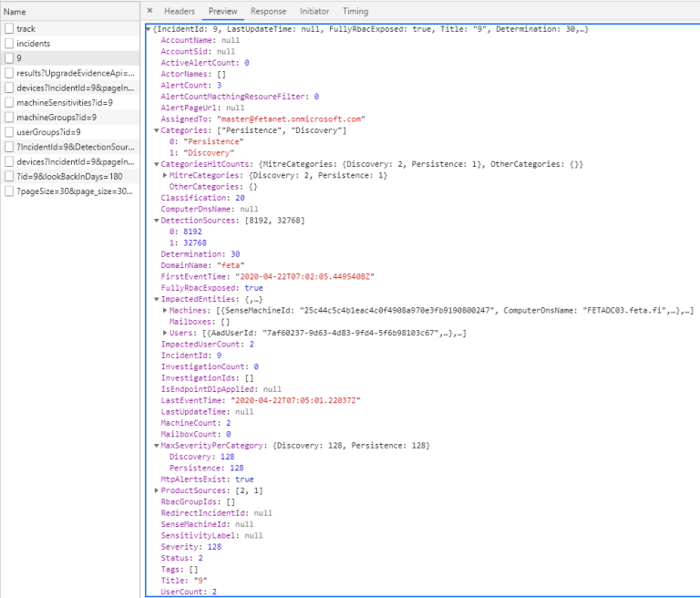Click the file icon next to userGroups?id=9
700x598 pixels.
tap(9, 132)
